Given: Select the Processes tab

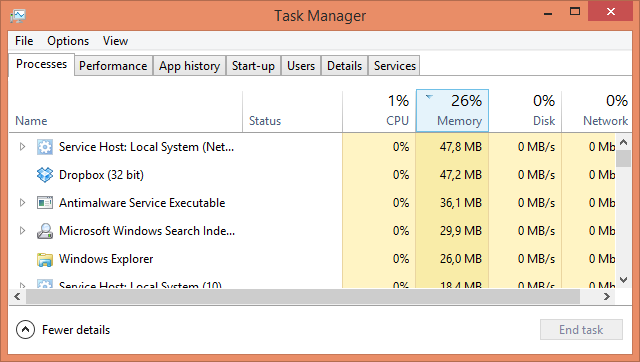Looking at the screenshot, I should click(x=41, y=64).
